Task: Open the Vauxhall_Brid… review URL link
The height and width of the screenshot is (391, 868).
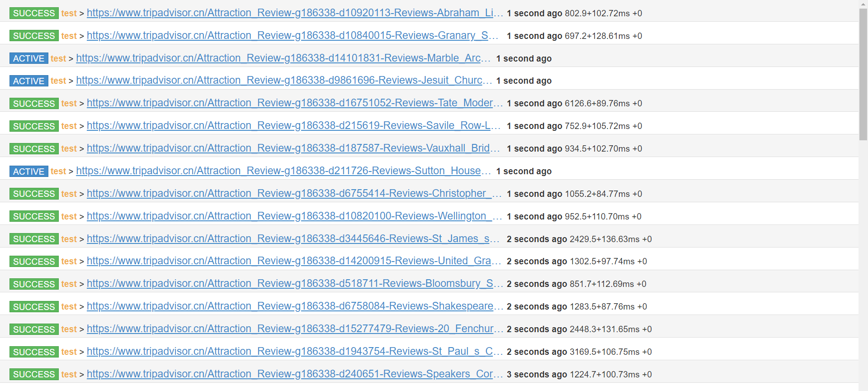Action: pyautogui.click(x=293, y=148)
